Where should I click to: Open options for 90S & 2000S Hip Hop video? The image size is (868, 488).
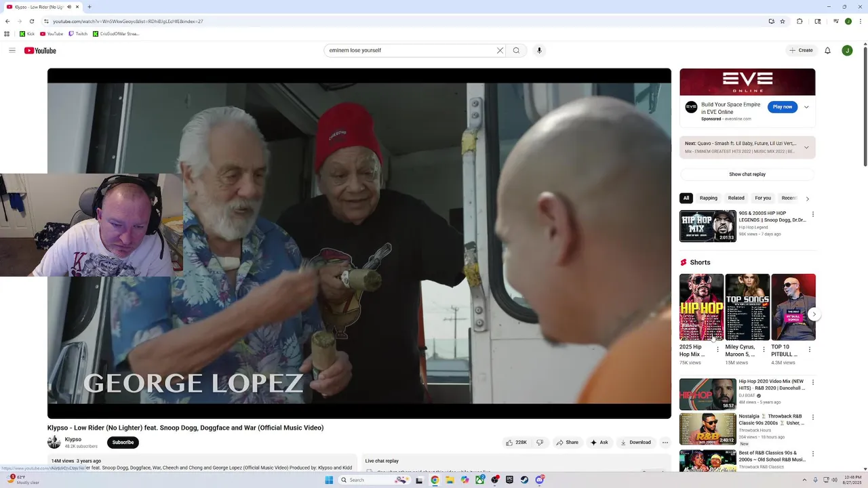(813, 214)
